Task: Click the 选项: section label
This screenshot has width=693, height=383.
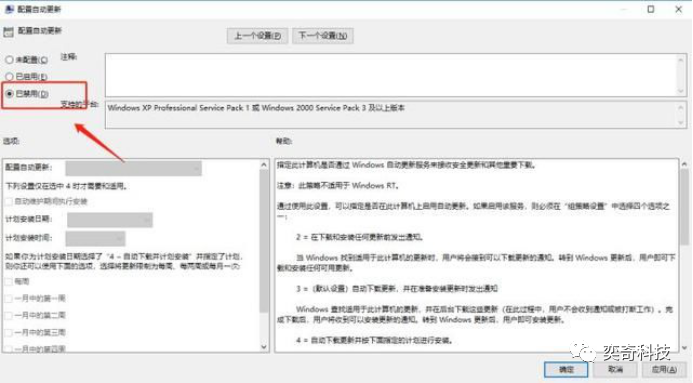Action: pos(11,141)
